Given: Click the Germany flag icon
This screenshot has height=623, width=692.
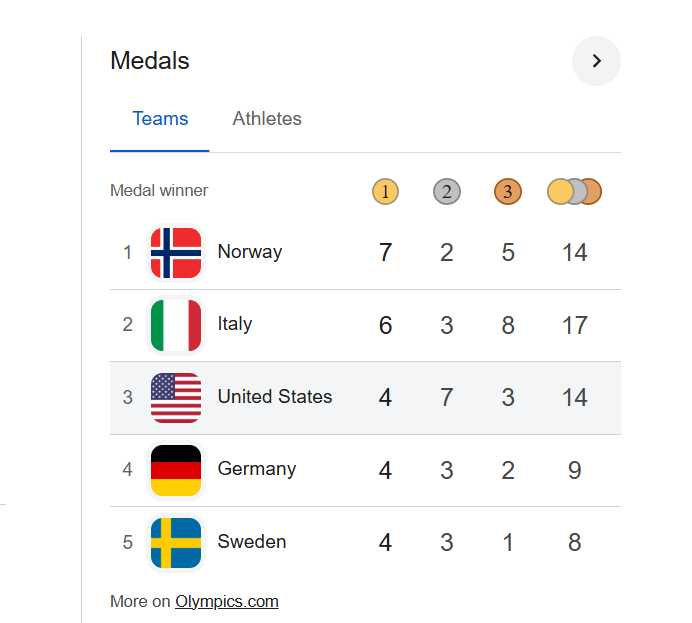Looking at the screenshot, I should 176,470.
